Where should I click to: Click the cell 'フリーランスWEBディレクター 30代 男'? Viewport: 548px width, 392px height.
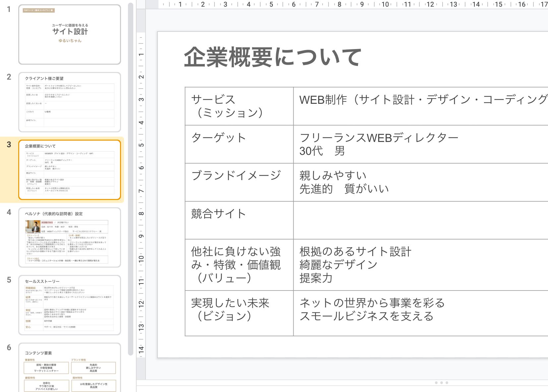tap(421, 144)
